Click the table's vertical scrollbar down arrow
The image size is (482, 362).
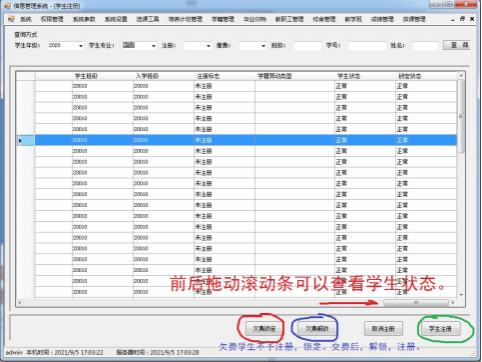click(461, 295)
